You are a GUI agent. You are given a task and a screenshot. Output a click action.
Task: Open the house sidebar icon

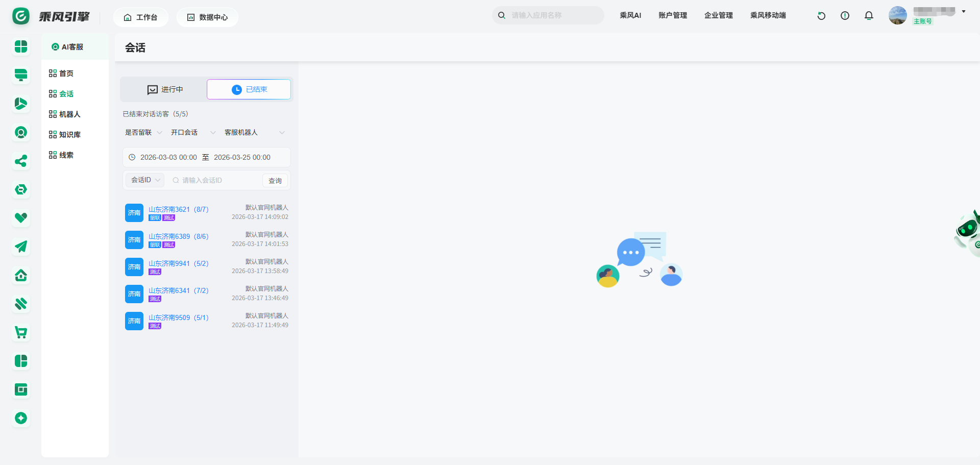coord(21,276)
